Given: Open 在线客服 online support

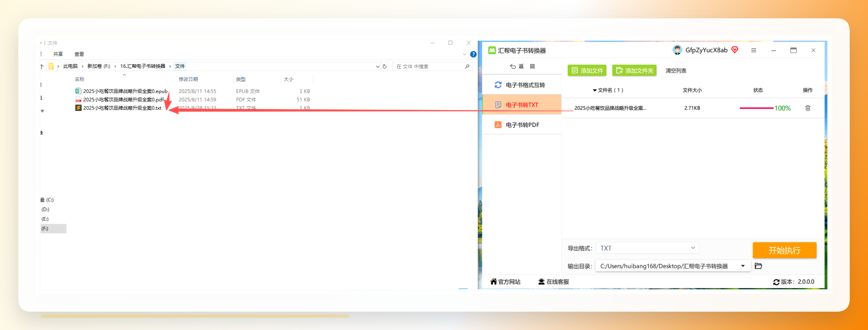Looking at the screenshot, I should tap(554, 282).
